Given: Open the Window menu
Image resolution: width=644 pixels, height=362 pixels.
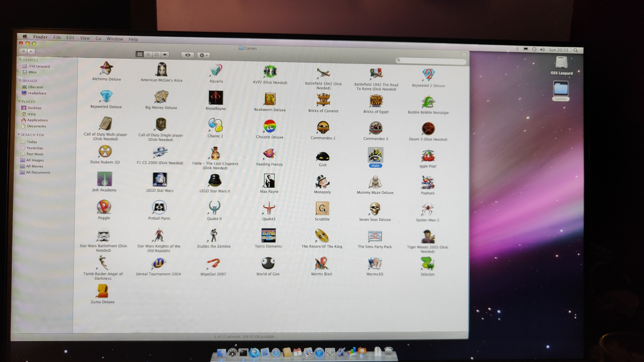Looking at the screenshot, I should (115, 39).
